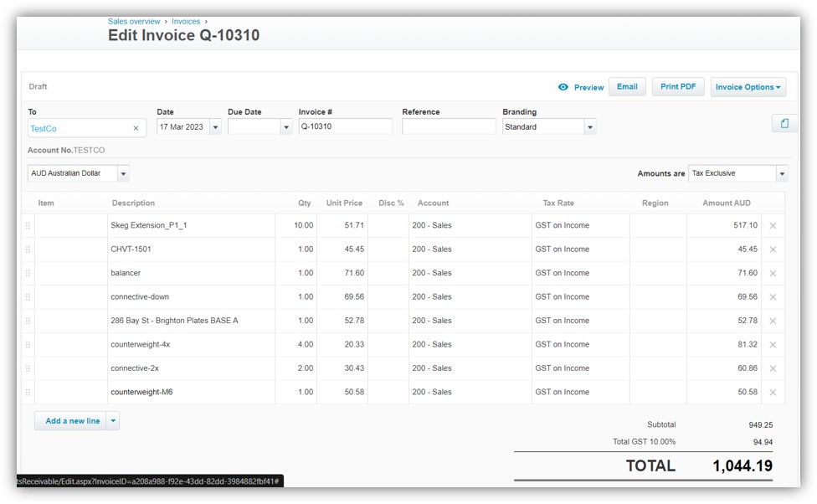The image size is (817, 504).
Task: Expand the arrow next to Add a new line
Action: (x=115, y=421)
